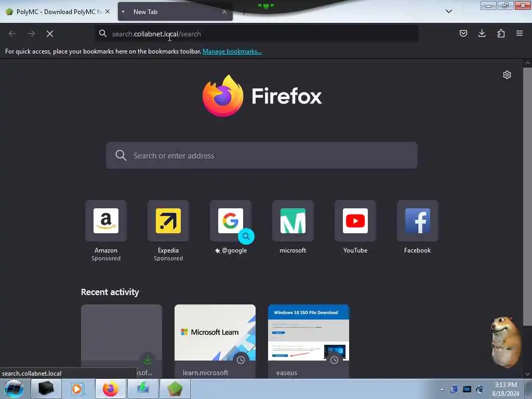
Task: Open media player taskbar icon
Action: click(78, 389)
